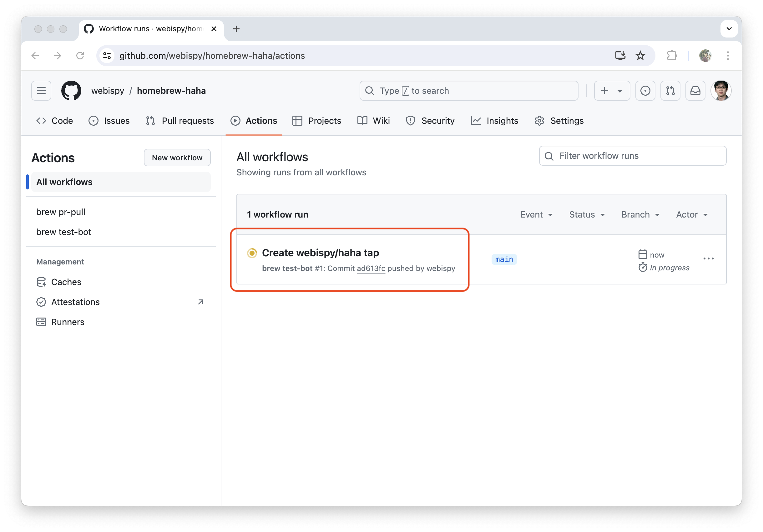This screenshot has height=532, width=763.
Task: Open the notifications inbox icon
Action: pyautogui.click(x=695, y=91)
